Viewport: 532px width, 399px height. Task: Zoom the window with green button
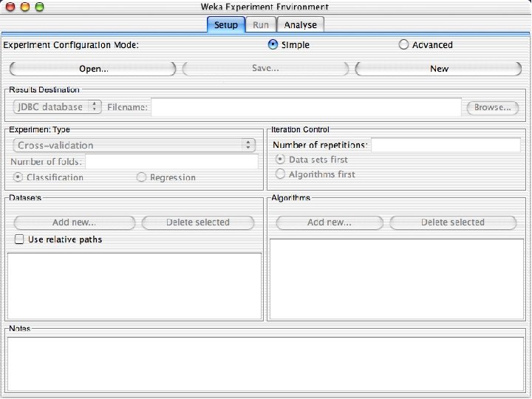pyautogui.click(x=40, y=7)
